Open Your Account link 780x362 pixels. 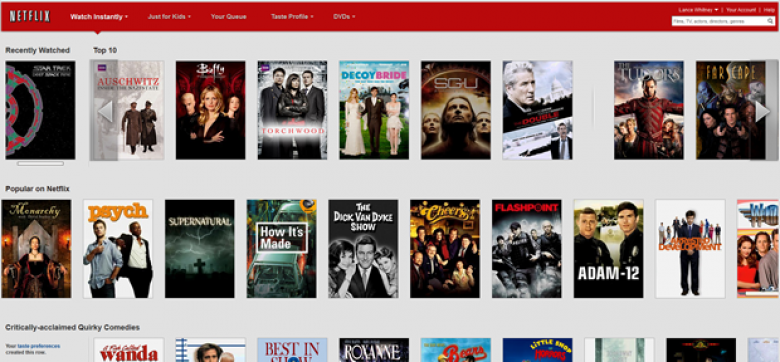point(741,10)
